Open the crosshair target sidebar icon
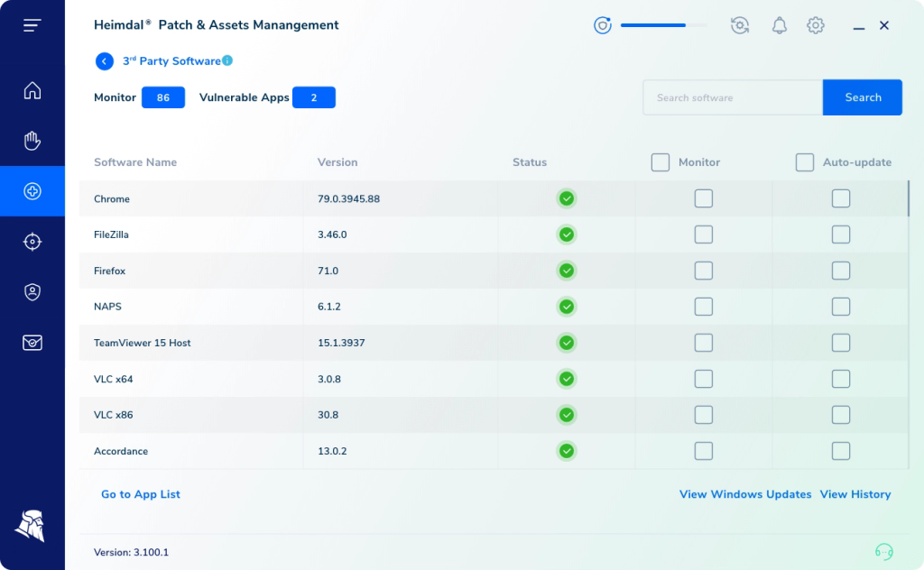924x570 pixels. coord(32,242)
